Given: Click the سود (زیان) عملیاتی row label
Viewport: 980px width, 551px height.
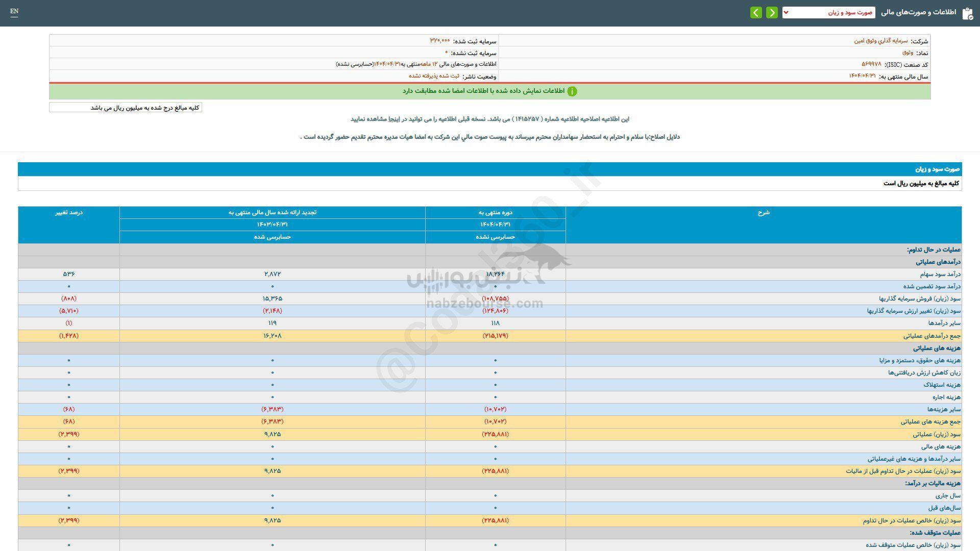Looking at the screenshot, I should (937, 434).
